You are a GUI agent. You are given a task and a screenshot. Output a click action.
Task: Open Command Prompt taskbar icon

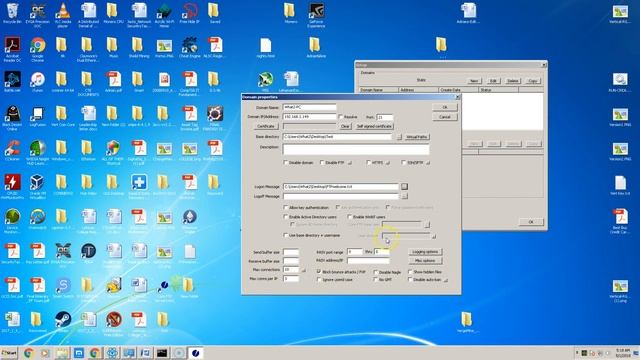click(162, 353)
